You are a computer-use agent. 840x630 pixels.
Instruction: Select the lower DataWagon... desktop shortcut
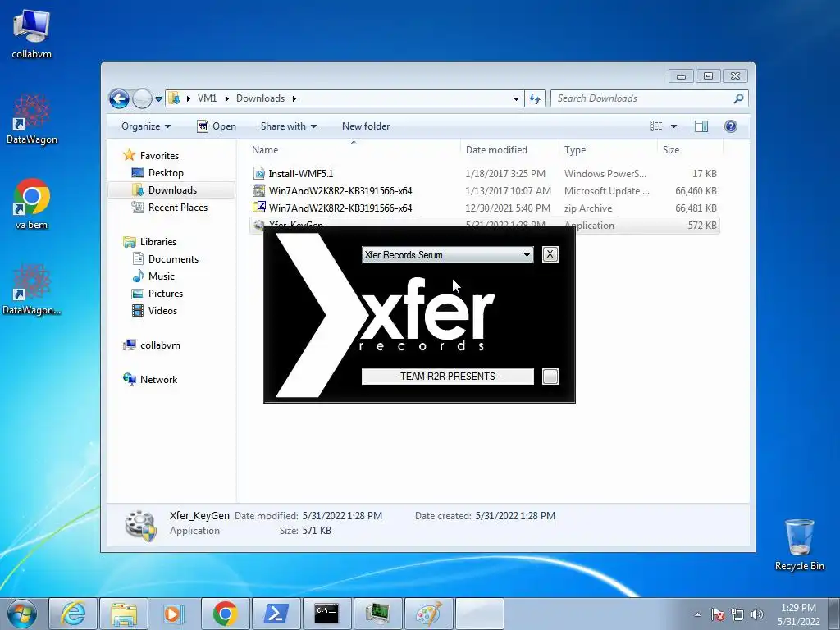pos(32,290)
